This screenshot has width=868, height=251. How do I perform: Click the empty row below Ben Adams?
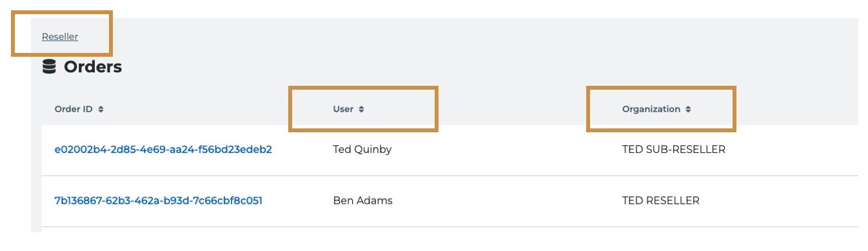point(450,230)
